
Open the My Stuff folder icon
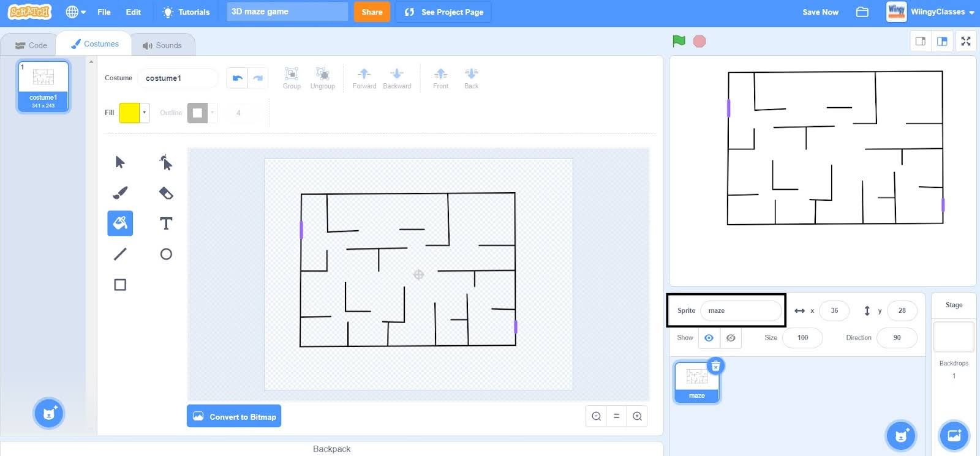pos(862,12)
